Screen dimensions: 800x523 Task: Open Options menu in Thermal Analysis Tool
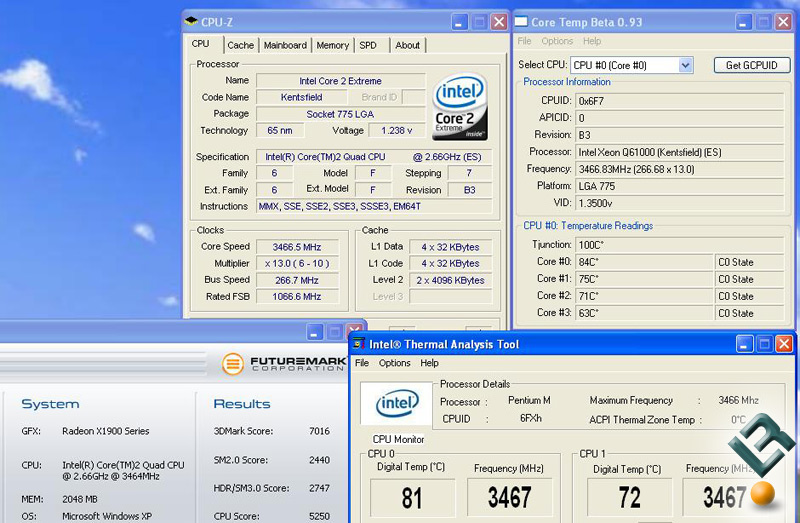tap(394, 363)
